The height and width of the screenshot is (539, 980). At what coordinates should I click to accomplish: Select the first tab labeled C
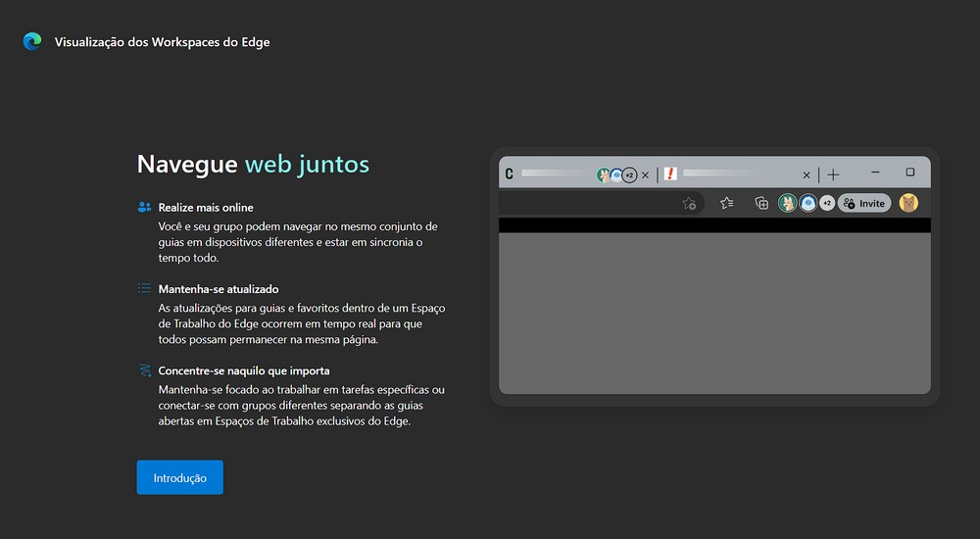click(x=549, y=174)
